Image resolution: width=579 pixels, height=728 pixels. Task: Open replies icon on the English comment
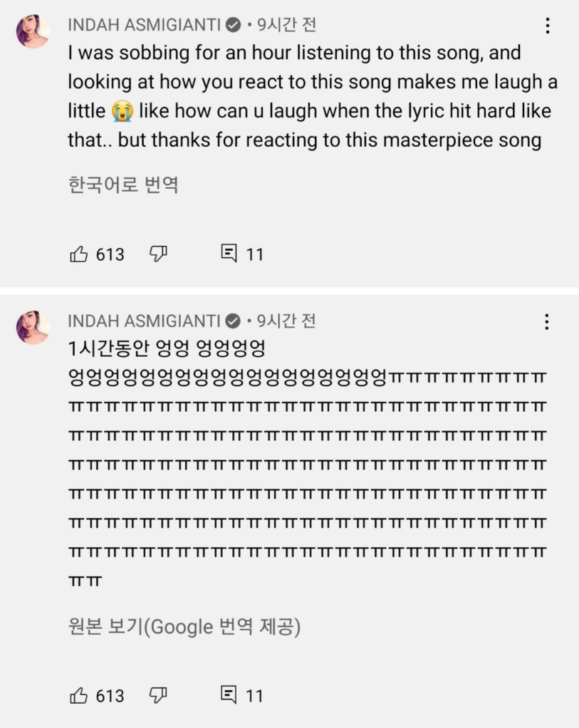pos(229,254)
